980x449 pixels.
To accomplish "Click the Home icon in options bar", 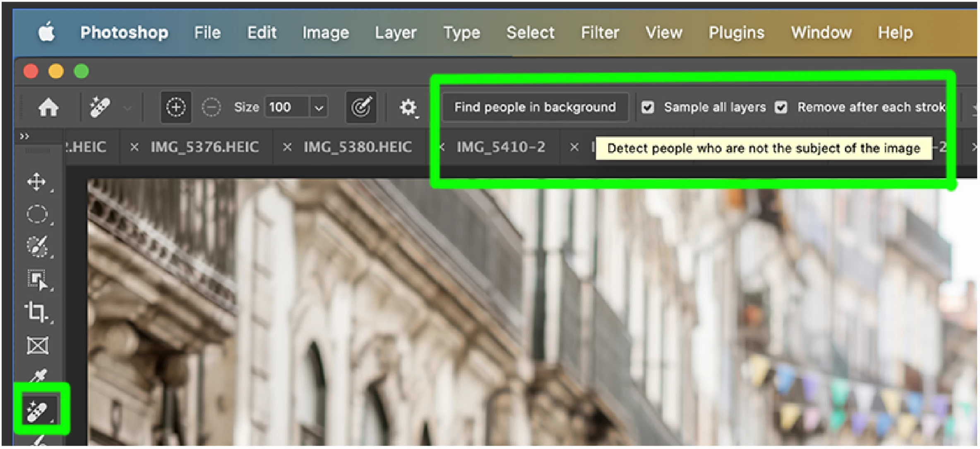I will click(48, 107).
